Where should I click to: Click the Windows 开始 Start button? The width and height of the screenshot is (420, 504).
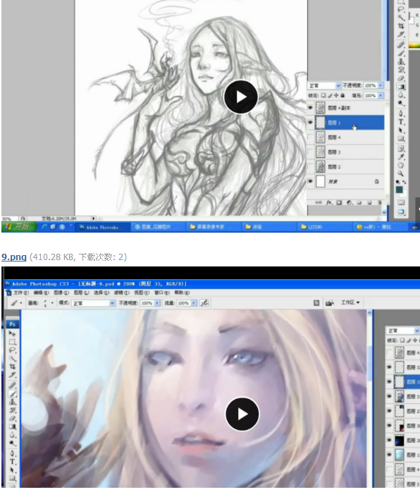(18, 227)
